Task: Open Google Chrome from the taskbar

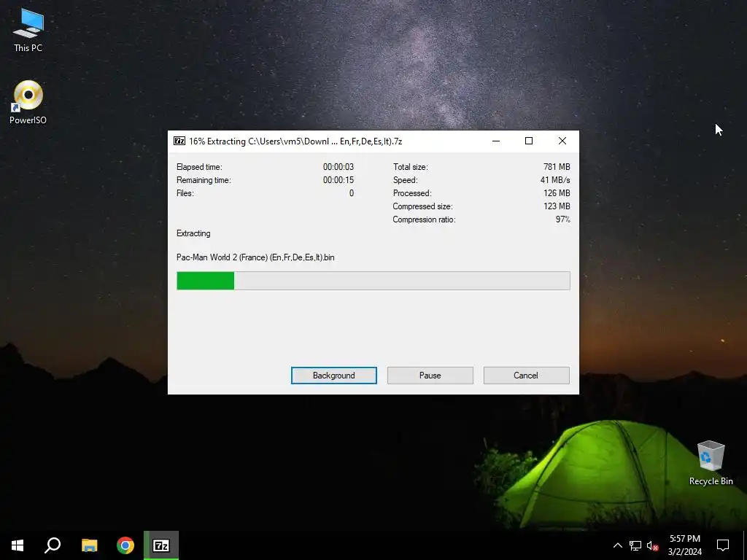Action: pyautogui.click(x=125, y=545)
